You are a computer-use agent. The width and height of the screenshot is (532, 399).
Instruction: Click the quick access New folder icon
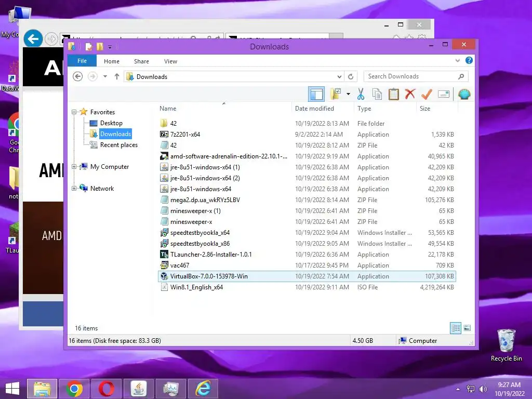click(100, 46)
